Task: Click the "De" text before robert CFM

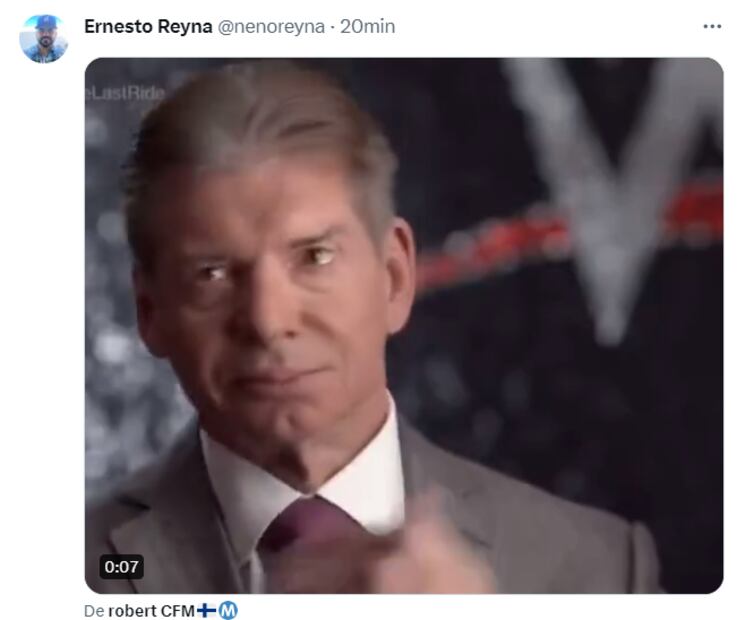Action: (x=94, y=611)
